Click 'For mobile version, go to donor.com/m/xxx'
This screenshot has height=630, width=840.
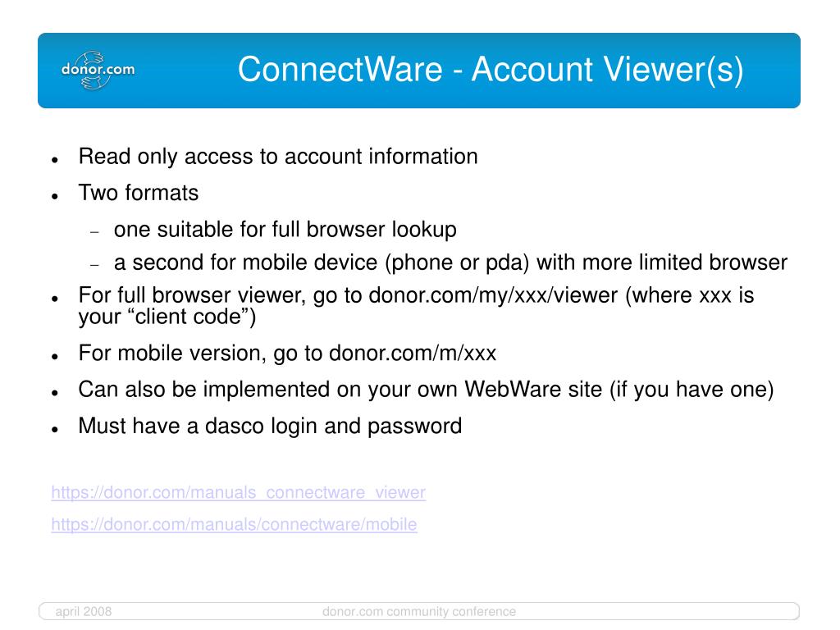(287, 353)
